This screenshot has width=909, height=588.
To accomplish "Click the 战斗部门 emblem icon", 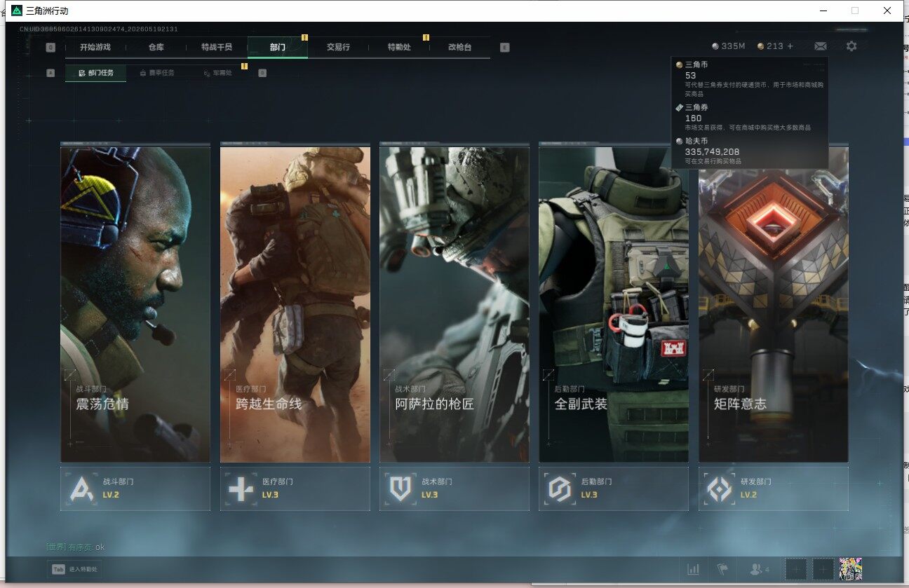I will point(81,488).
